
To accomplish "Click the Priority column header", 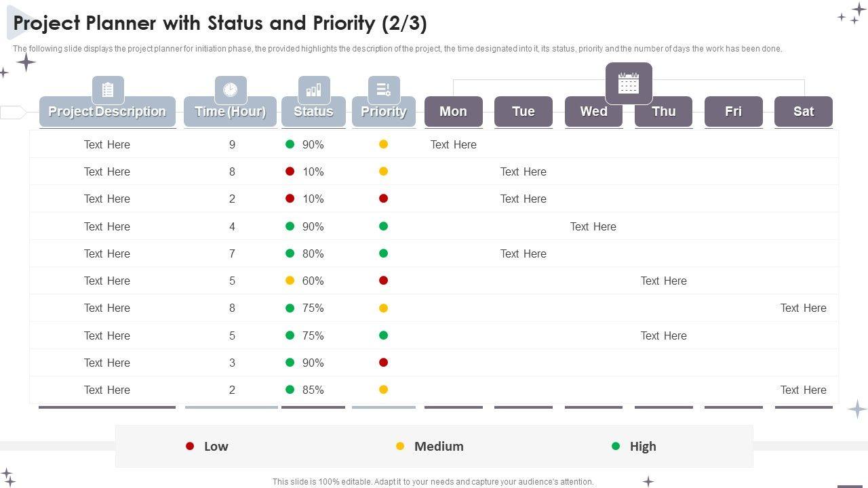I will tap(383, 111).
